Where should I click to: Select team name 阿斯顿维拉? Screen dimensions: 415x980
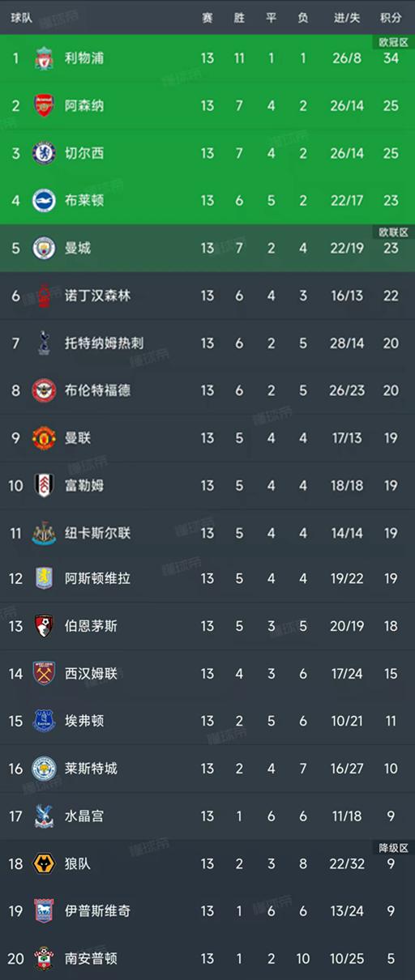click(x=97, y=579)
